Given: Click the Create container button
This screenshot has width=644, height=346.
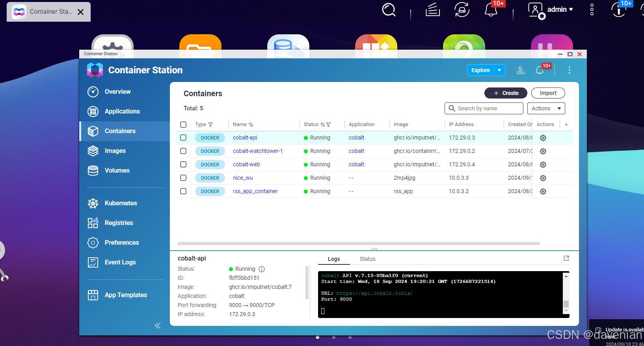Looking at the screenshot, I should 506,93.
